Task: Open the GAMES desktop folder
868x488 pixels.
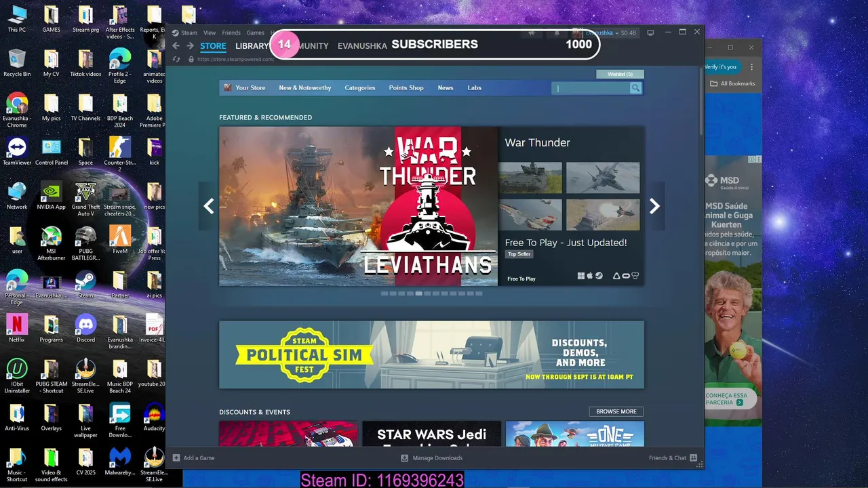Action: (51, 18)
